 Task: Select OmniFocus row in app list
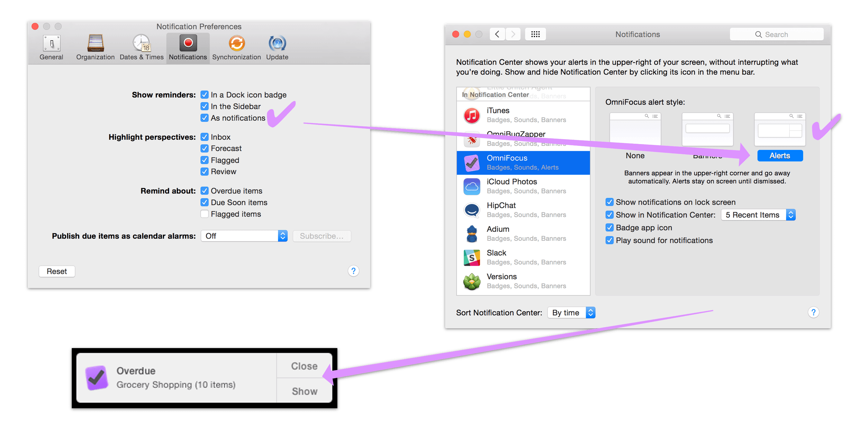pyautogui.click(x=523, y=163)
